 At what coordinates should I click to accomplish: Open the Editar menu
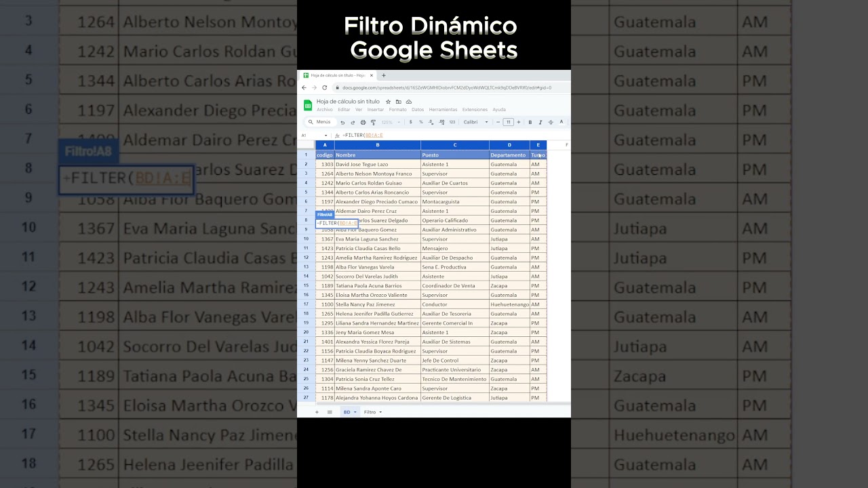[344, 109]
